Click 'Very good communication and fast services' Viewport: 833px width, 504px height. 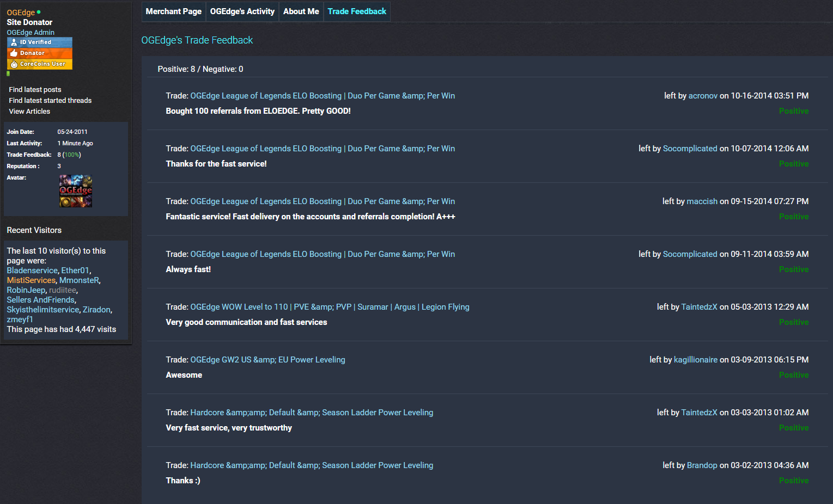(246, 322)
